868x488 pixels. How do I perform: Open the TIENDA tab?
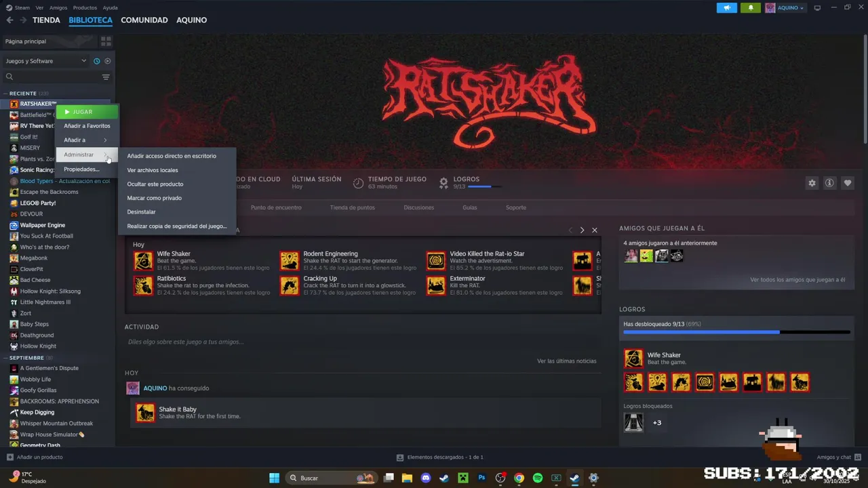tap(46, 20)
